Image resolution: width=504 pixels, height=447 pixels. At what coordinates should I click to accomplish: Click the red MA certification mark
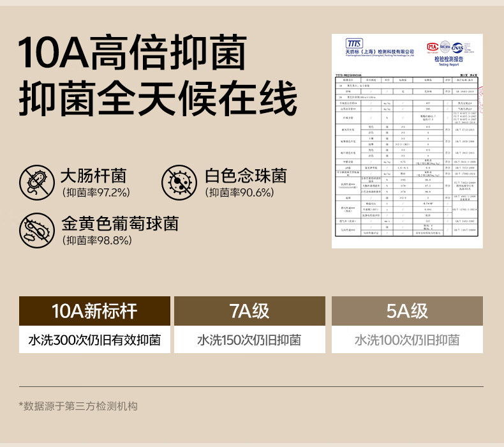point(433,47)
